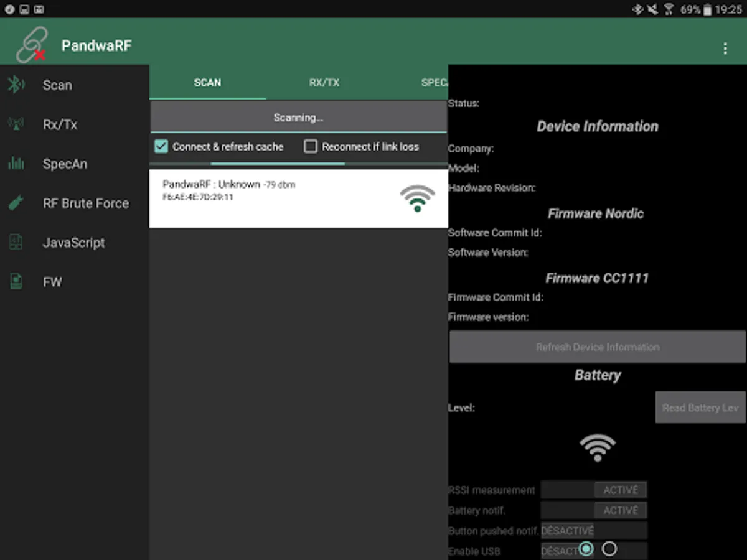Image resolution: width=747 pixels, height=560 pixels.
Task: Switch to the SCAN tab
Action: click(x=207, y=82)
